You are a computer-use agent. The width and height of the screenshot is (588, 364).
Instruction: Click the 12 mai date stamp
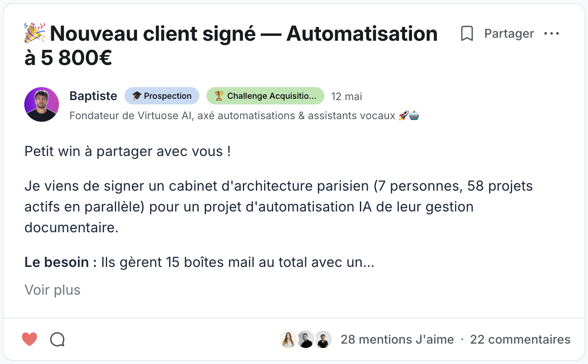click(346, 96)
